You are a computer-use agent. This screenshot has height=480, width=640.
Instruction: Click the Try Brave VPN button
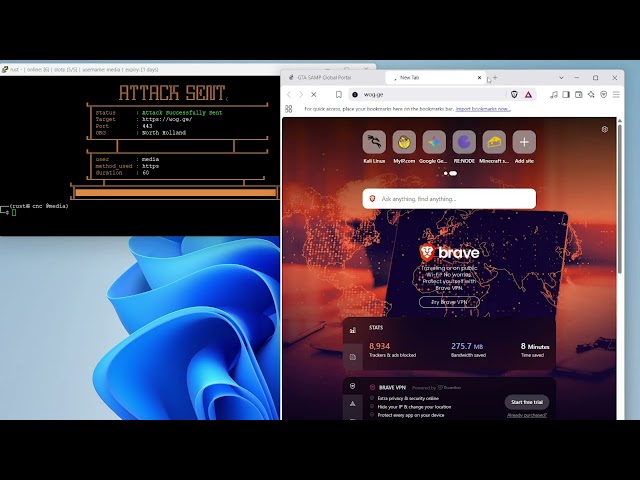tap(449, 302)
